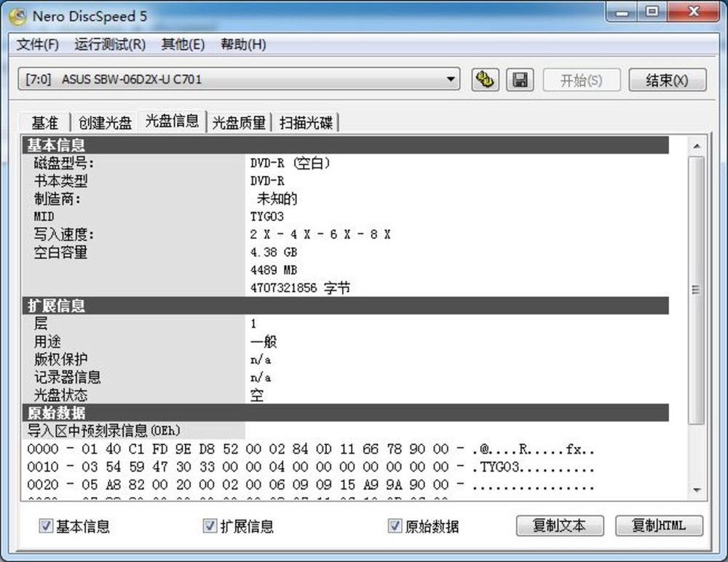Expand the ASUS SBW-06D2X-U drive dropdown

click(451, 79)
